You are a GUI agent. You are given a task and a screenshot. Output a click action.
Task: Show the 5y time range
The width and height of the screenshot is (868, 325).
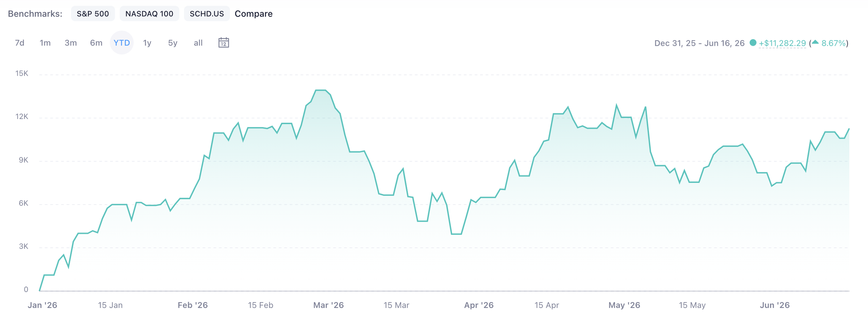(173, 43)
